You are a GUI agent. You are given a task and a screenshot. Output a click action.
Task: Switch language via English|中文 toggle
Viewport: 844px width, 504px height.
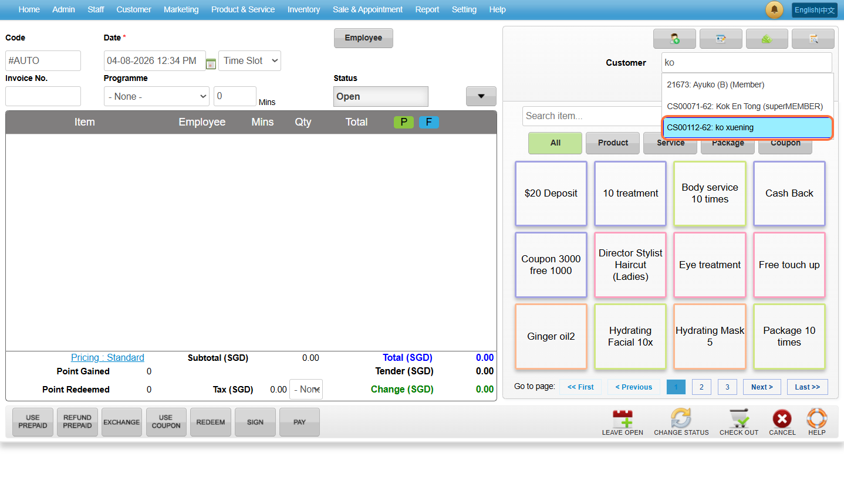pos(815,10)
